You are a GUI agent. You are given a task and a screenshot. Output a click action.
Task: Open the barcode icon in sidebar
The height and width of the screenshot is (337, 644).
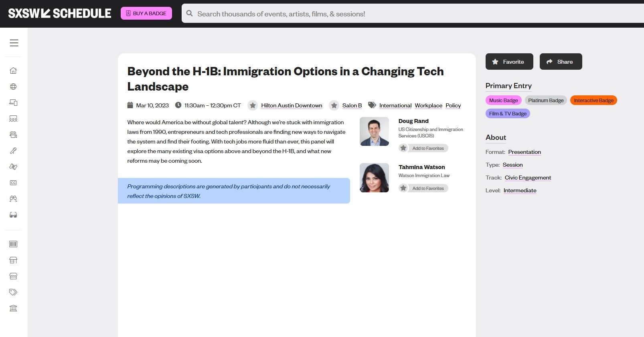click(13, 244)
